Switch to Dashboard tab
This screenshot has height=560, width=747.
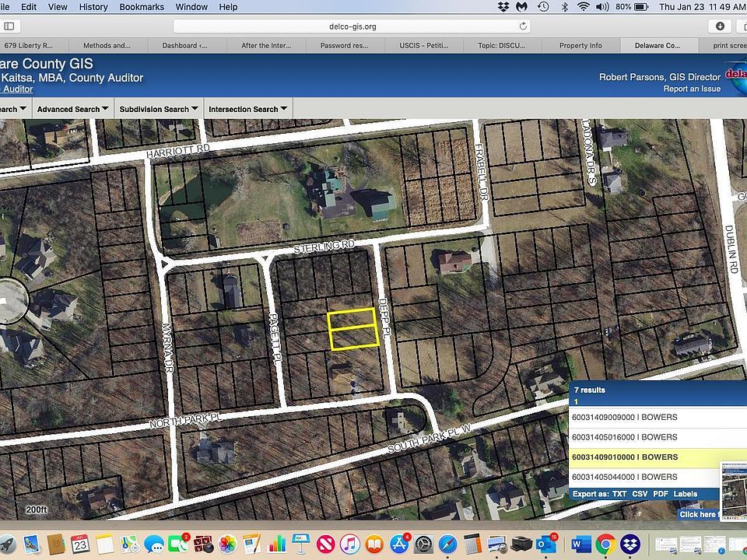[184, 45]
